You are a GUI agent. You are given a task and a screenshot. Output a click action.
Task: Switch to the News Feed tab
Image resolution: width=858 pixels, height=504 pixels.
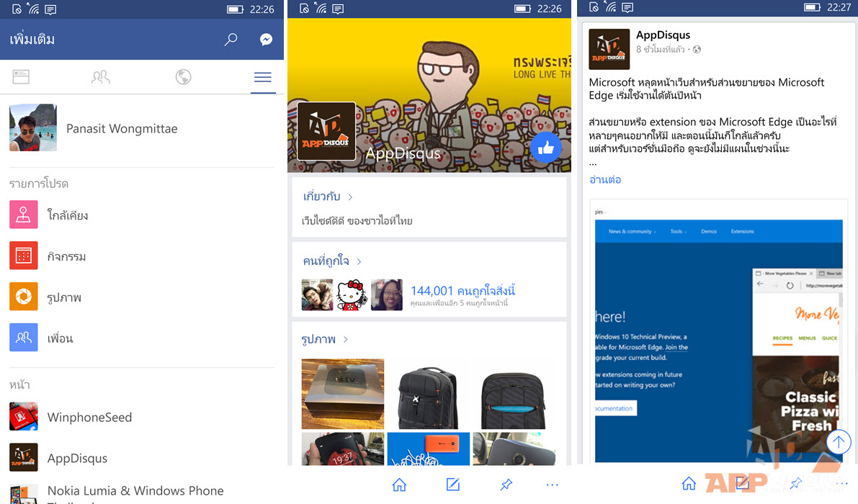pos(21,77)
